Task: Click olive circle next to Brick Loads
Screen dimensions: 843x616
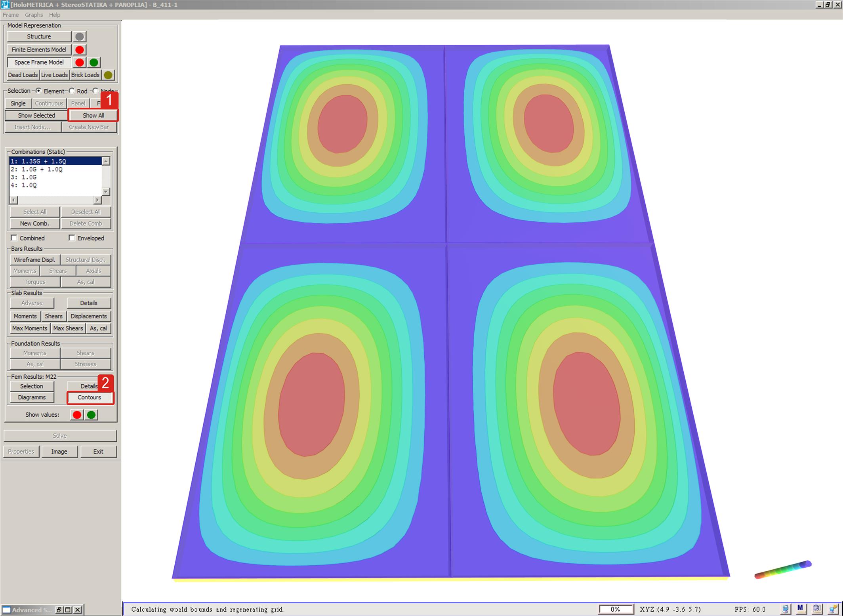Action: coord(108,75)
